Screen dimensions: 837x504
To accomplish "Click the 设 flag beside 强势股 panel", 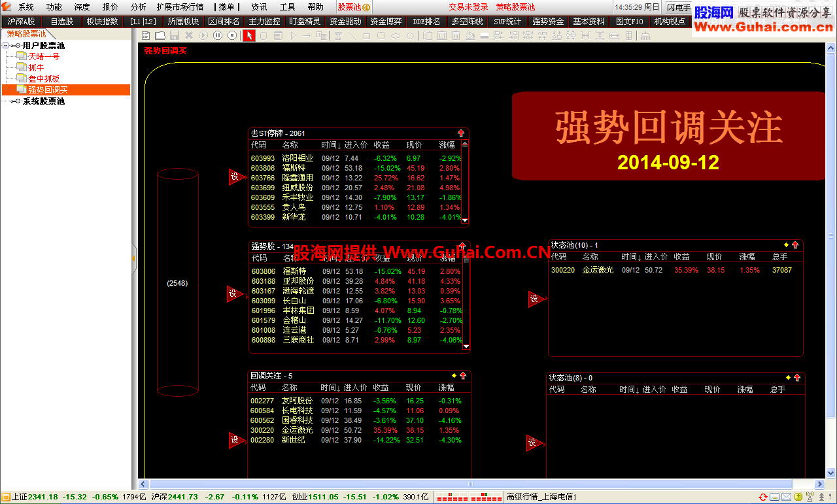I will (x=234, y=294).
